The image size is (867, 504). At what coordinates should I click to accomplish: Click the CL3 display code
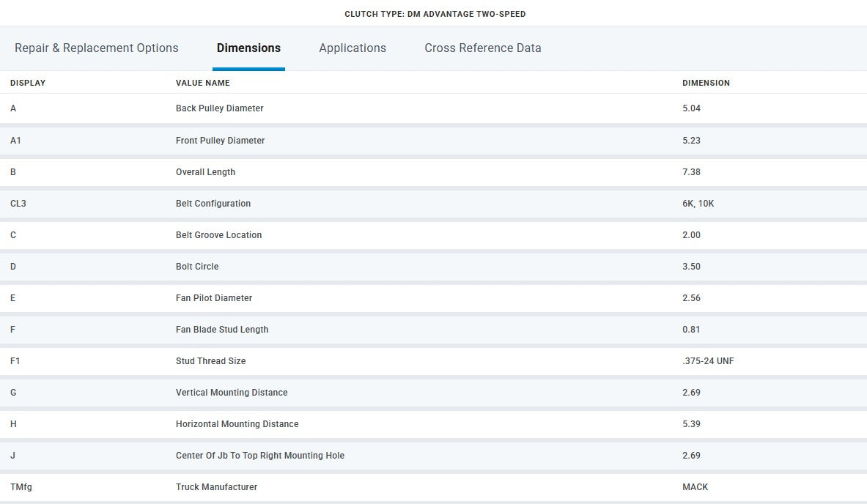click(18, 204)
